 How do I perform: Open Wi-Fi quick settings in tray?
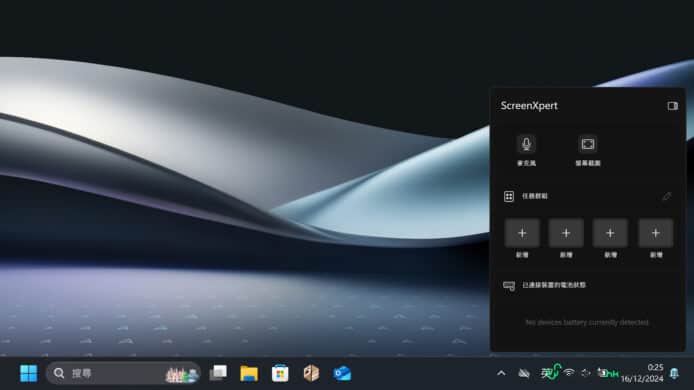coord(569,373)
